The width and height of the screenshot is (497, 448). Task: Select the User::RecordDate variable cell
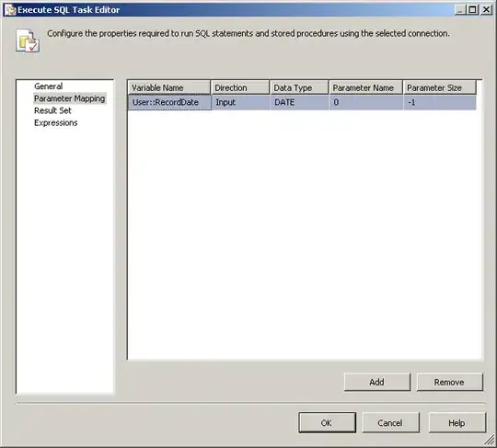click(169, 102)
